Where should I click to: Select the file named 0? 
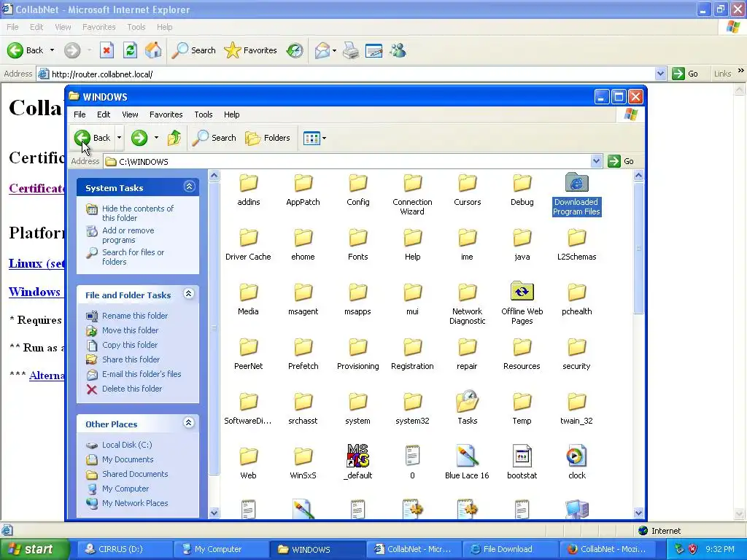pyautogui.click(x=413, y=462)
